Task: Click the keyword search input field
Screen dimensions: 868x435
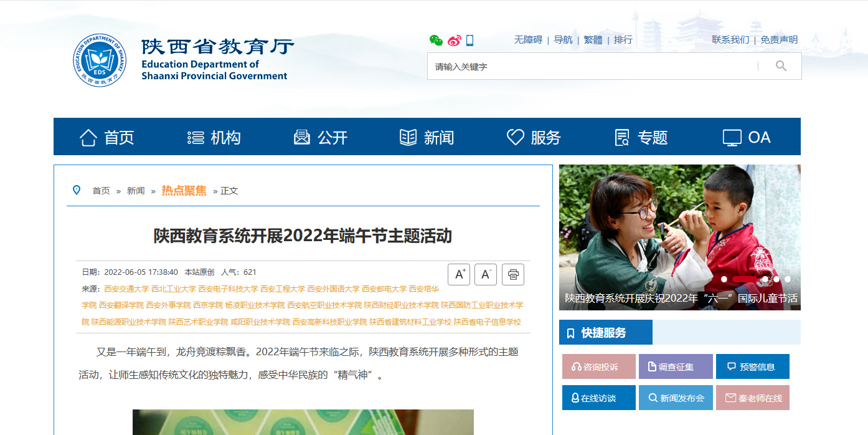Action: [592, 67]
